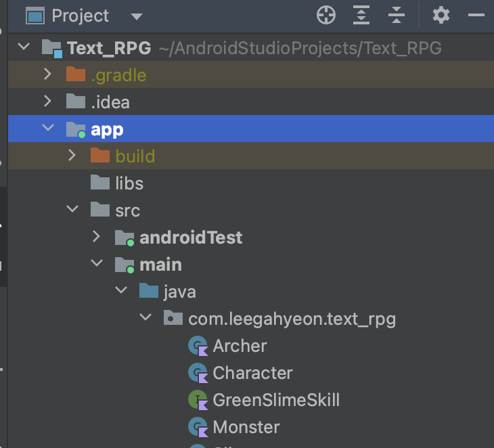The width and height of the screenshot is (494, 448).
Task: Click the src folder icon
Action: point(100,210)
